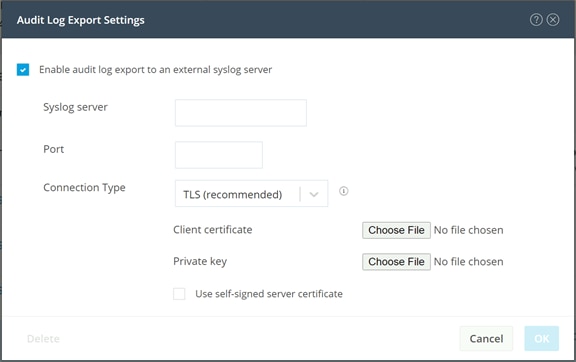Viewport: 576px width, 362px height.
Task: Check Use self-signed server certificate
Action: click(179, 294)
